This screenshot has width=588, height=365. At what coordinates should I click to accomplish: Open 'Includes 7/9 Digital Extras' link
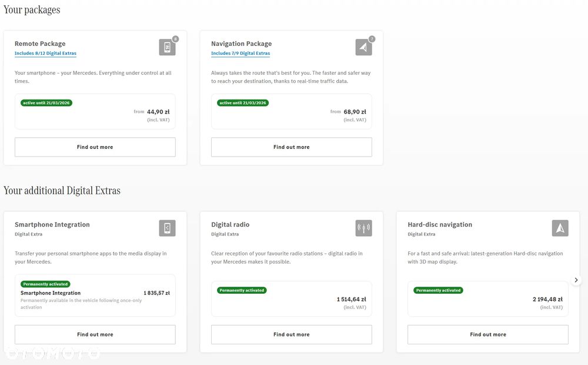point(240,54)
